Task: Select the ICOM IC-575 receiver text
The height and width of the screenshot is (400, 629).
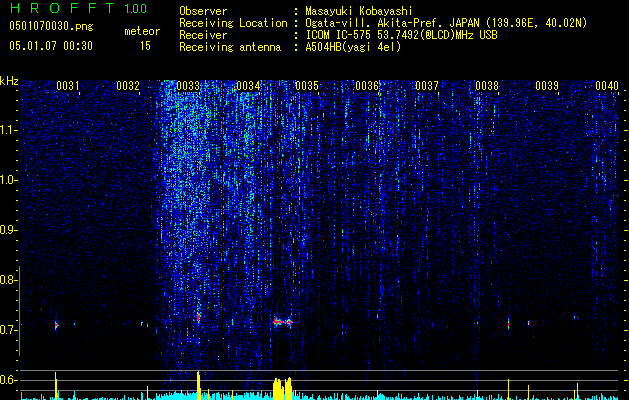Action: [x=401, y=35]
